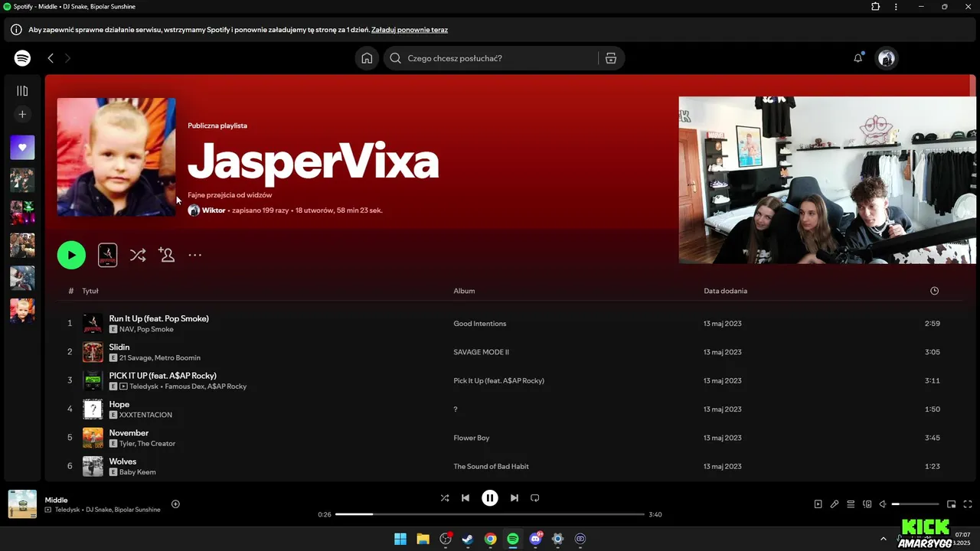Toggle shuffle in the player bar
Viewport: 980px width, 551px height.
click(445, 498)
